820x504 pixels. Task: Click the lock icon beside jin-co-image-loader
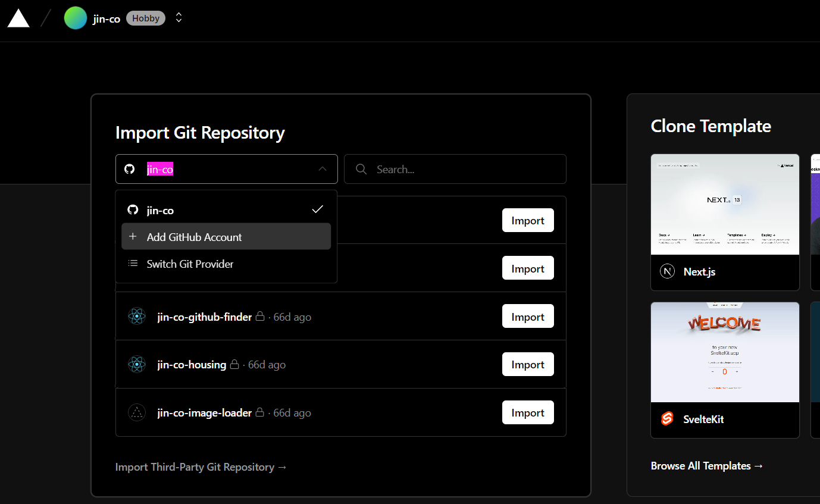pyautogui.click(x=260, y=412)
